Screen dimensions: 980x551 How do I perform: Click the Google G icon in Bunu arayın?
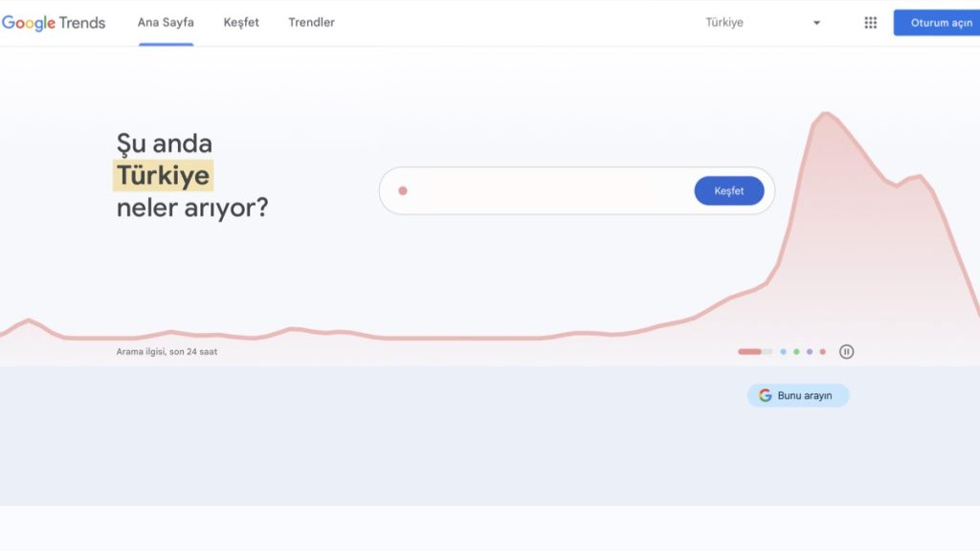[765, 395]
